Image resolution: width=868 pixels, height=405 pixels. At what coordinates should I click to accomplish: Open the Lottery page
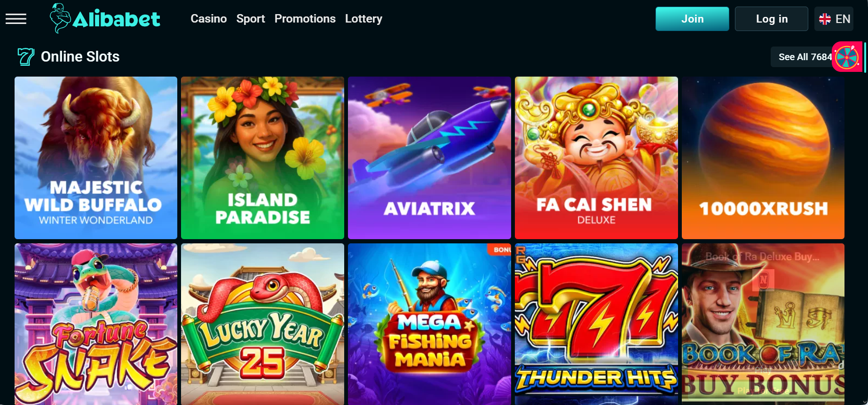coord(363,19)
